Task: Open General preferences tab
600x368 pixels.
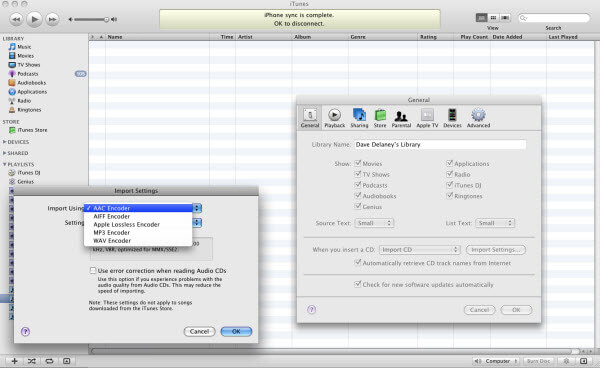Action: coord(310,118)
